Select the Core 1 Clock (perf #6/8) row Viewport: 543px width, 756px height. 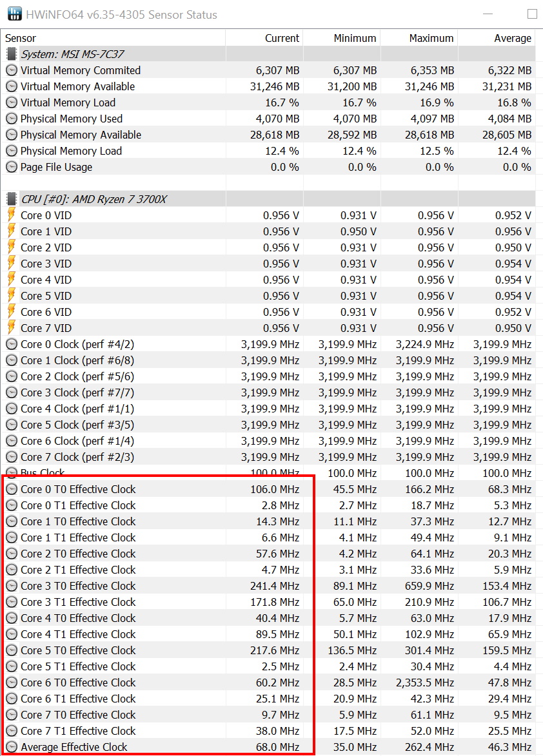coord(268,360)
